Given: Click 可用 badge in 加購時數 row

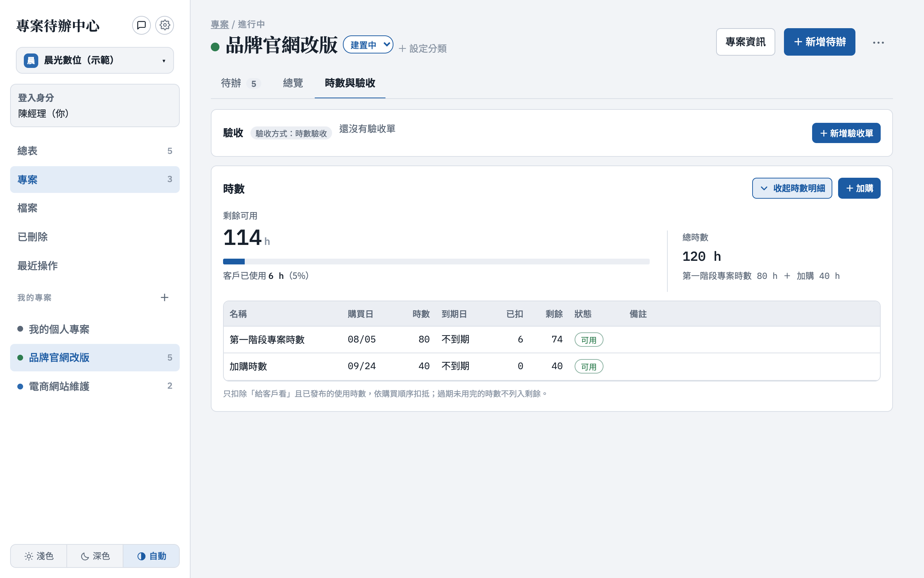Looking at the screenshot, I should point(589,367).
